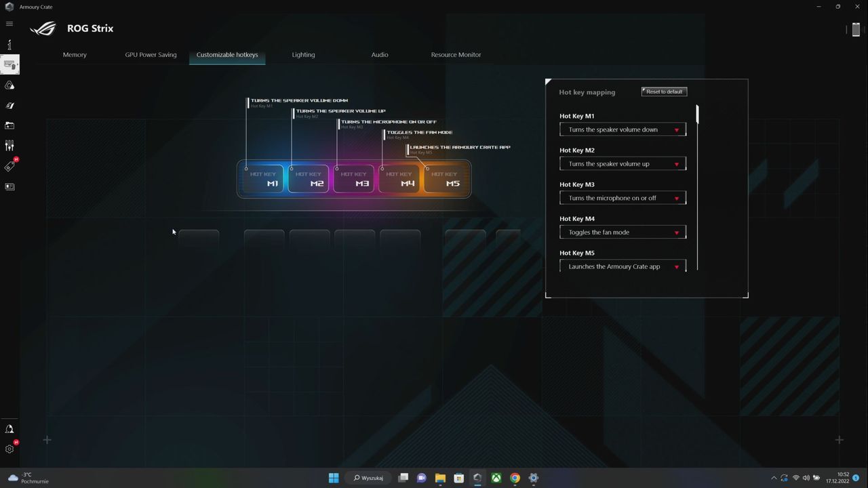Open the Xbox app from the taskbar
Viewport: 868px width, 488px height.
click(496, 478)
